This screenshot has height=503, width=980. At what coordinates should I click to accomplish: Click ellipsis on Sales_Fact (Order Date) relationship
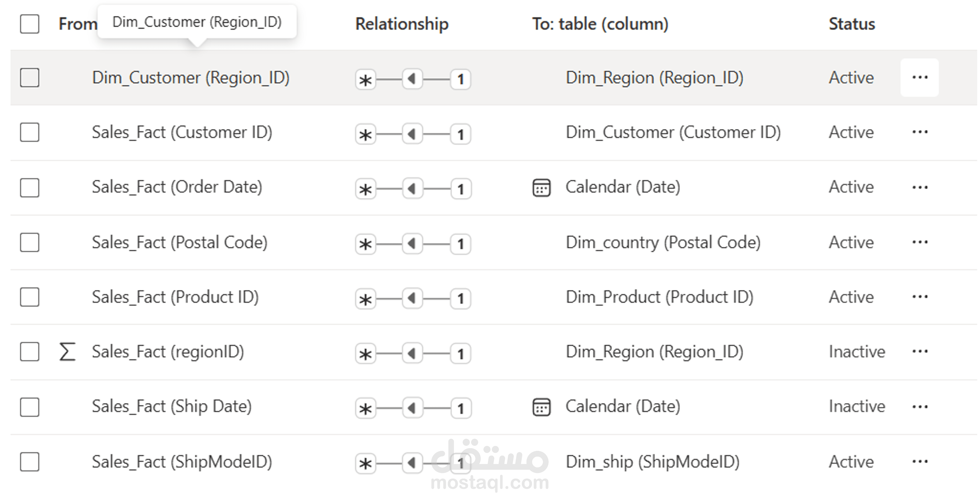[x=920, y=187]
